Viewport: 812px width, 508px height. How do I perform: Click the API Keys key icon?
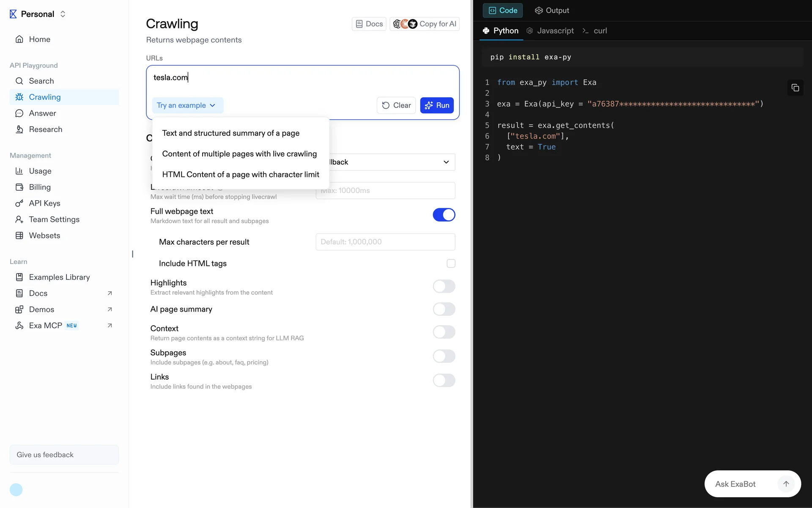19,204
